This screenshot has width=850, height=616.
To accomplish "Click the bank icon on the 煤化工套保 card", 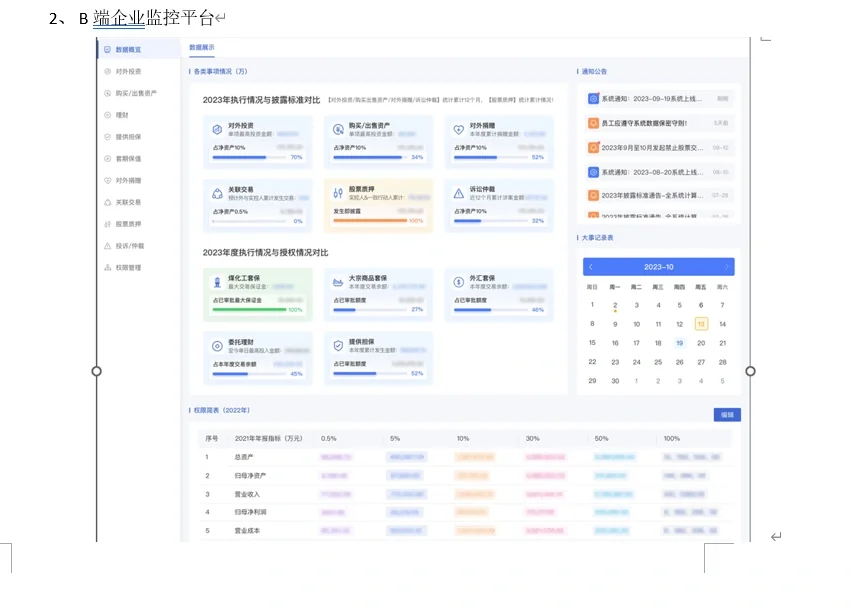I will coord(216,282).
